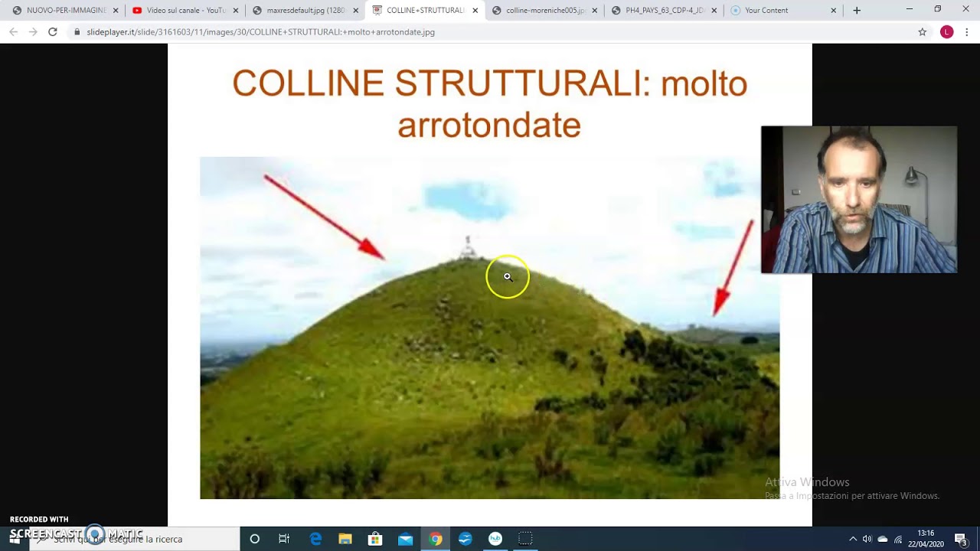This screenshot has width=980, height=551.
Task: Open Microsoft Store from taskbar
Action: click(374, 539)
